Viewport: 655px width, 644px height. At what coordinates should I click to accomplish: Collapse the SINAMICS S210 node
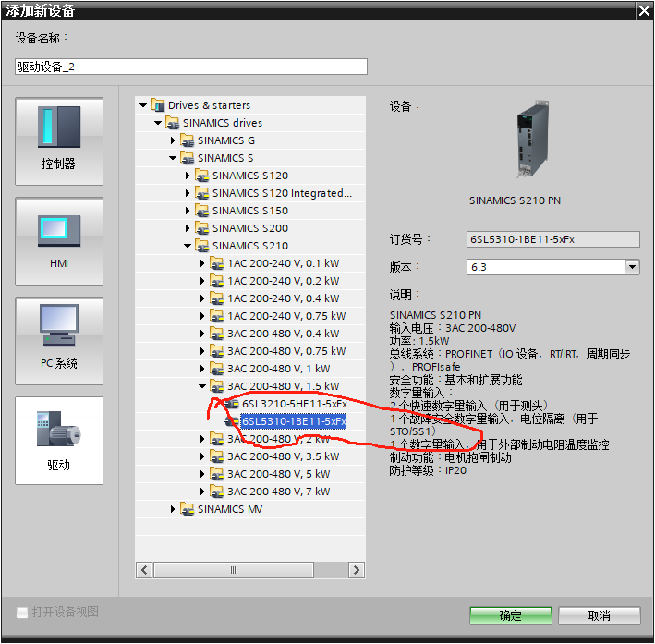tap(188, 246)
